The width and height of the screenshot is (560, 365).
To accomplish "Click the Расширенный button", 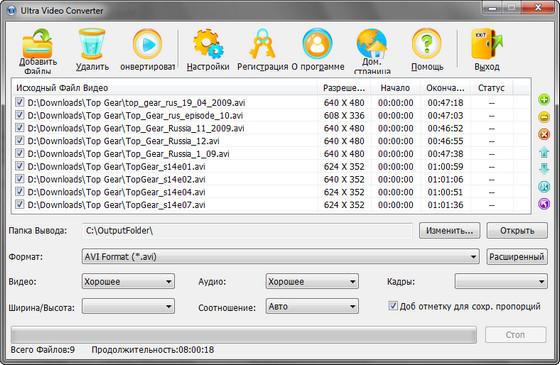I will point(517,257).
